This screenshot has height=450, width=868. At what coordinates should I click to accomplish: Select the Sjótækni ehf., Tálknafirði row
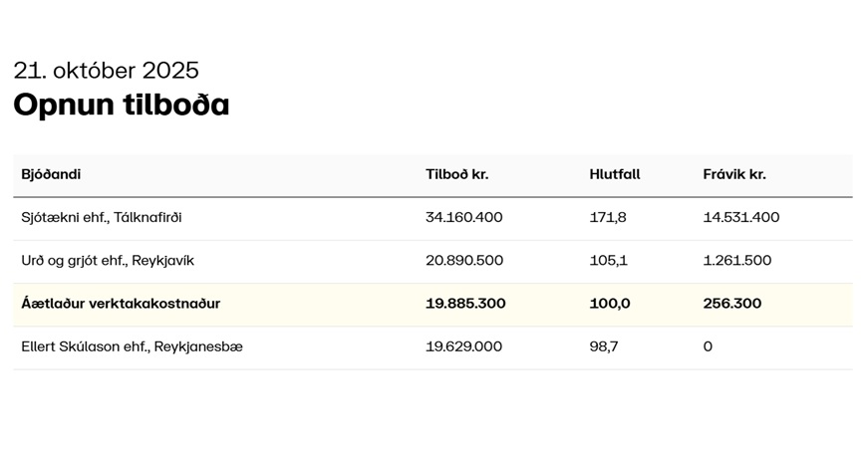pyautogui.click(x=102, y=217)
